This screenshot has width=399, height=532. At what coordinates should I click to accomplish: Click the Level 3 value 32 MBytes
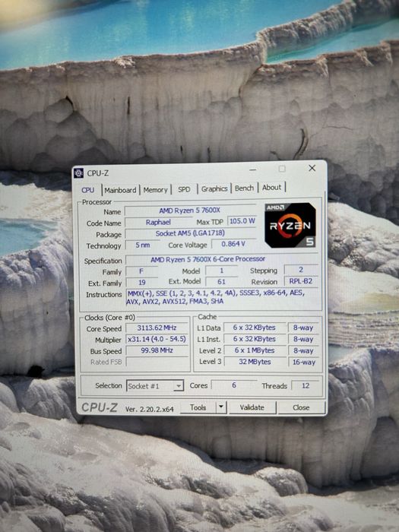[x=255, y=362]
